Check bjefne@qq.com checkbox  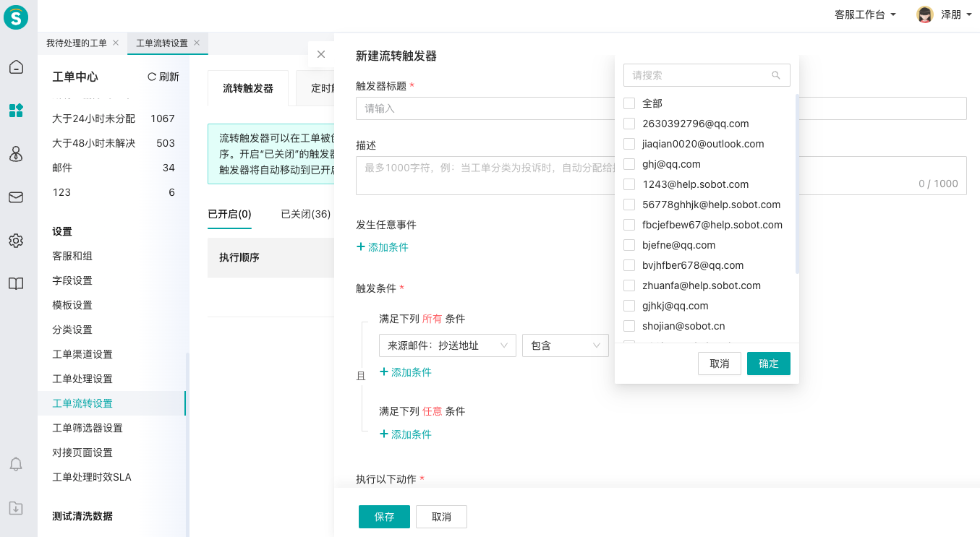629,245
